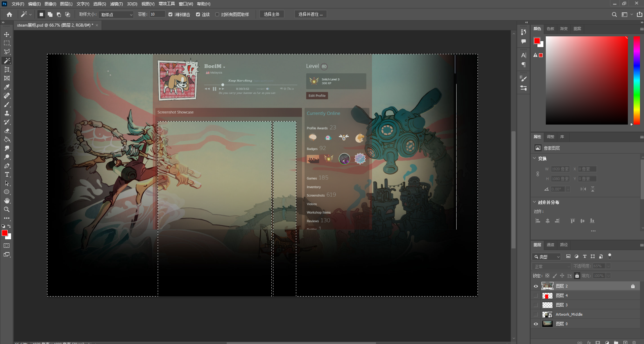Open the layer blend mode dropdown 正常
Viewport: 644px width, 344px height.
[552, 266]
